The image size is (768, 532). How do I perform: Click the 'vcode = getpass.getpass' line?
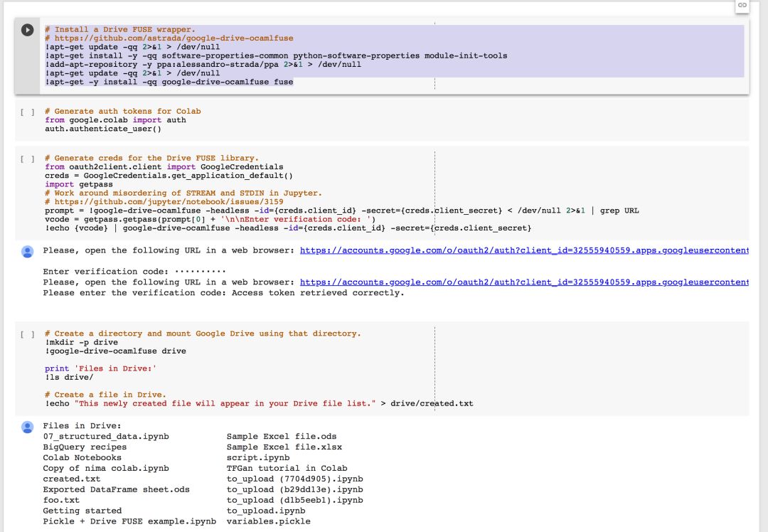pos(210,220)
